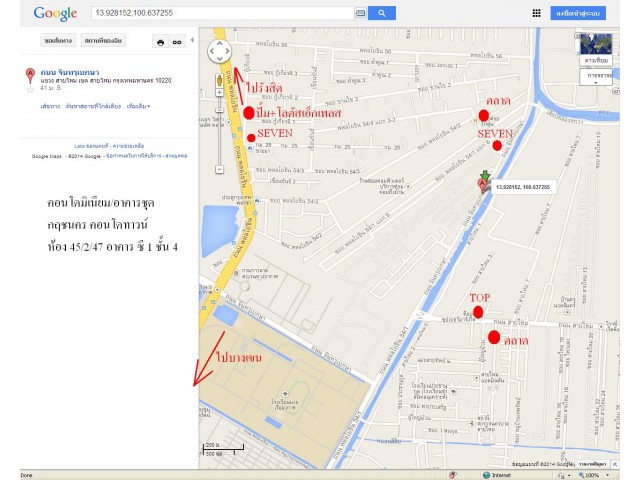This screenshot has width=640, height=480.
Task: Click the blue sign-in button
Action: pos(580,13)
